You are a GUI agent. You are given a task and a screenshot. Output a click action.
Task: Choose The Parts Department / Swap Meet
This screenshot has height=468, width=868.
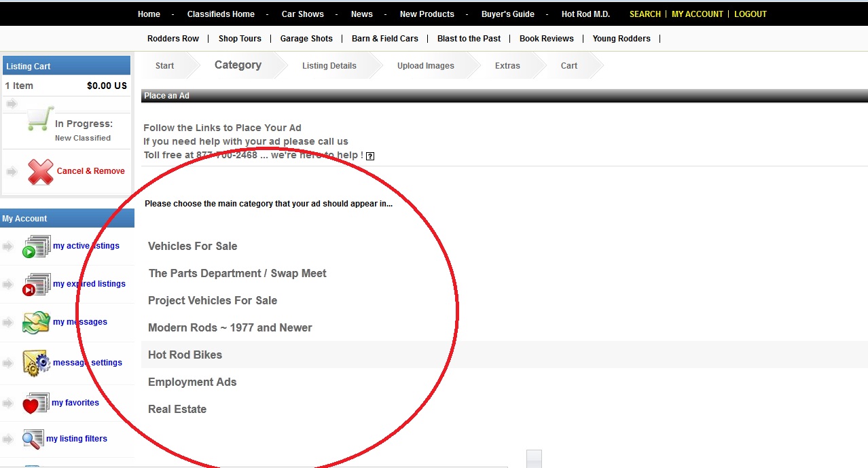237,273
